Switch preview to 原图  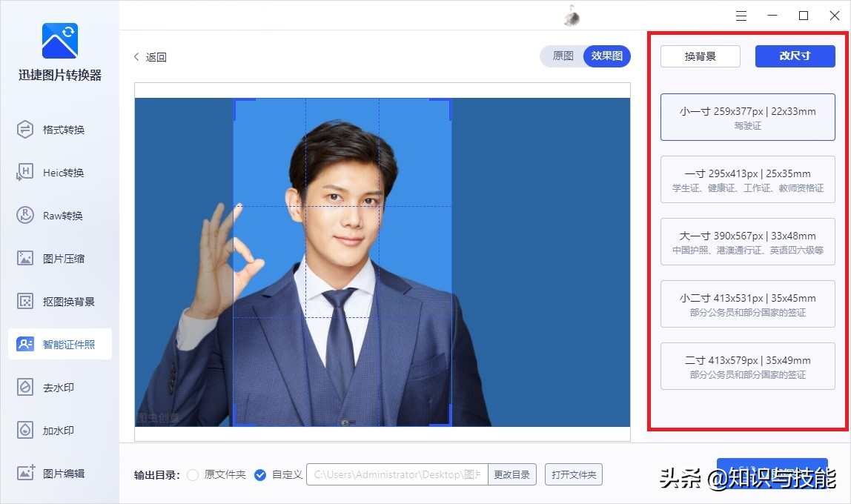click(563, 56)
